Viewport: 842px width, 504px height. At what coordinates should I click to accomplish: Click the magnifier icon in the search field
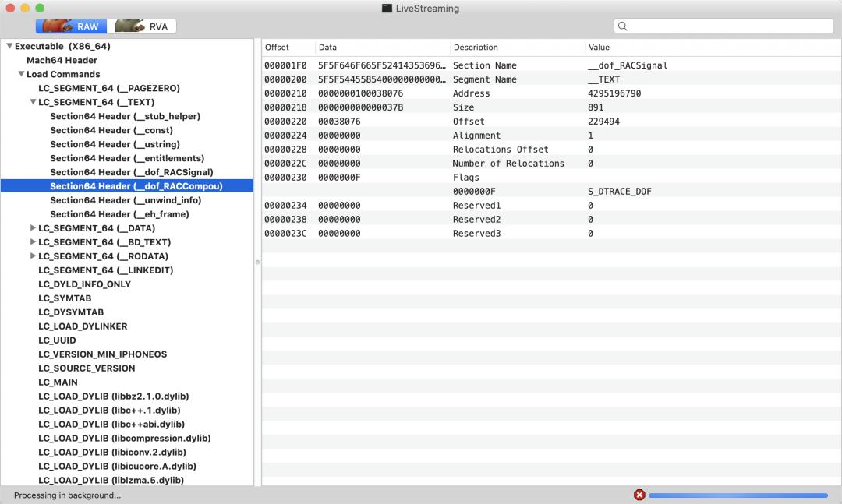click(621, 26)
